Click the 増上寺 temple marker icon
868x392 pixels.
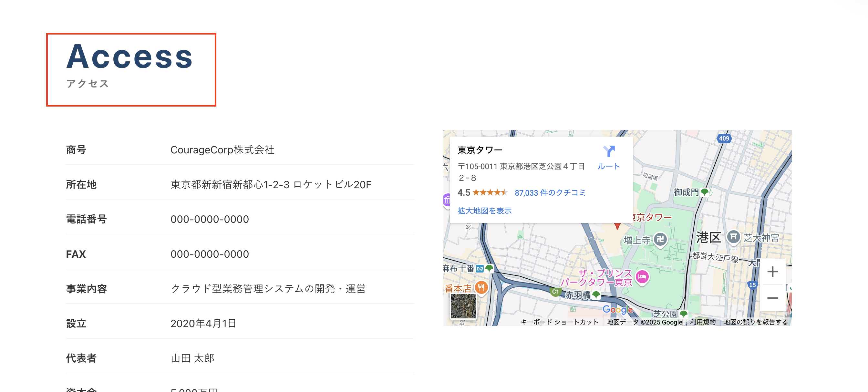click(660, 239)
